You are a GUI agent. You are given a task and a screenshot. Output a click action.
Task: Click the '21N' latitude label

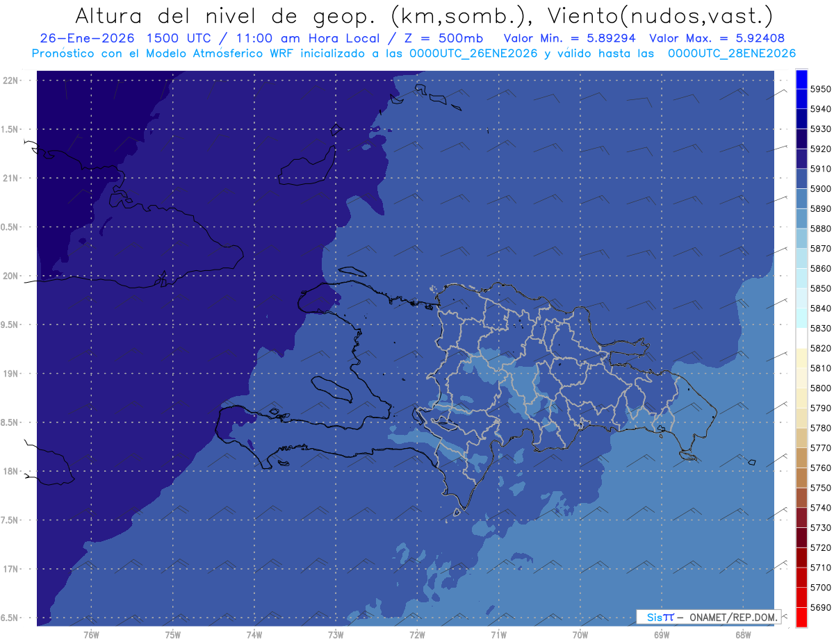click(x=10, y=179)
